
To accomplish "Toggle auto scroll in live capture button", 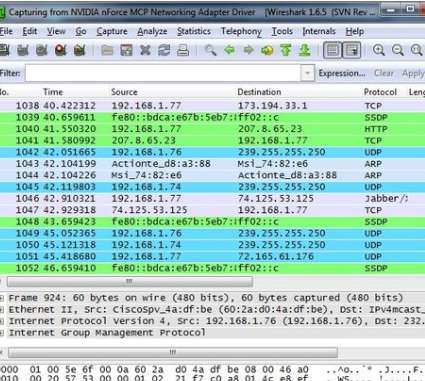I will (x=352, y=50).
